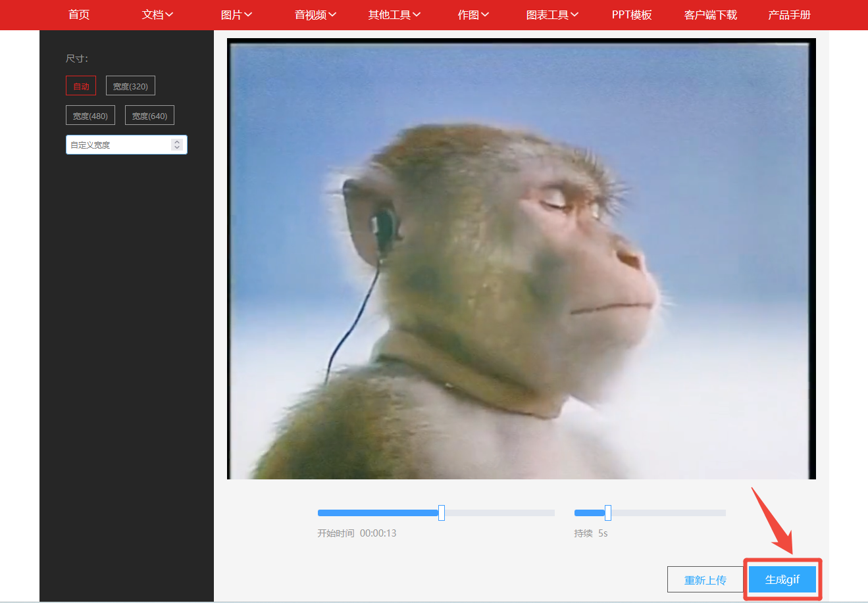The image size is (868, 603).
Task: Open the 产品手册 menu item
Action: pyautogui.click(x=789, y=14)
